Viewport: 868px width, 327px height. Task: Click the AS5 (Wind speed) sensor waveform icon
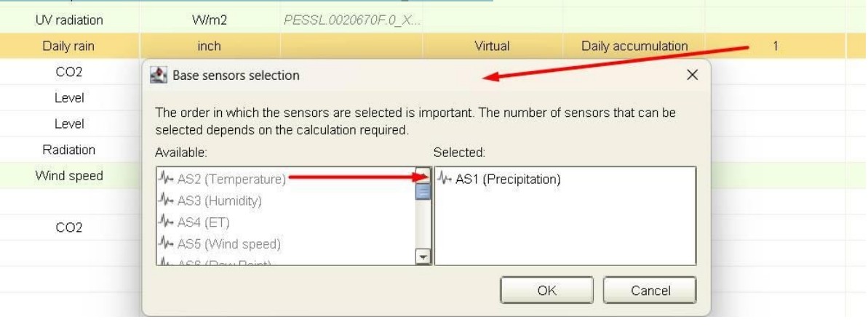click(165, 243)
